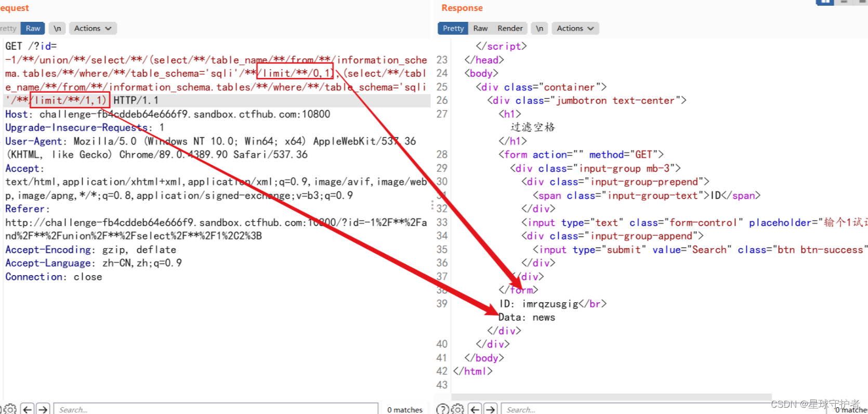
Task: Toggle \n non-printable characters in Response panel
Action: pos(540,28)
